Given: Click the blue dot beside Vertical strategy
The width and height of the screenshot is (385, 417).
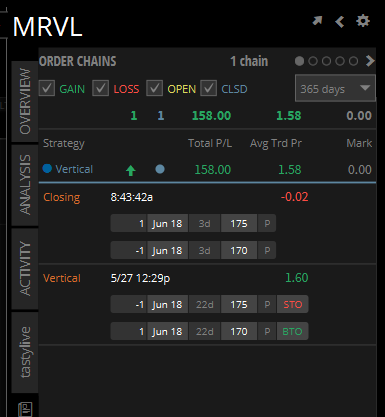Looking at the screenshot, I should [x=47, y=169].
